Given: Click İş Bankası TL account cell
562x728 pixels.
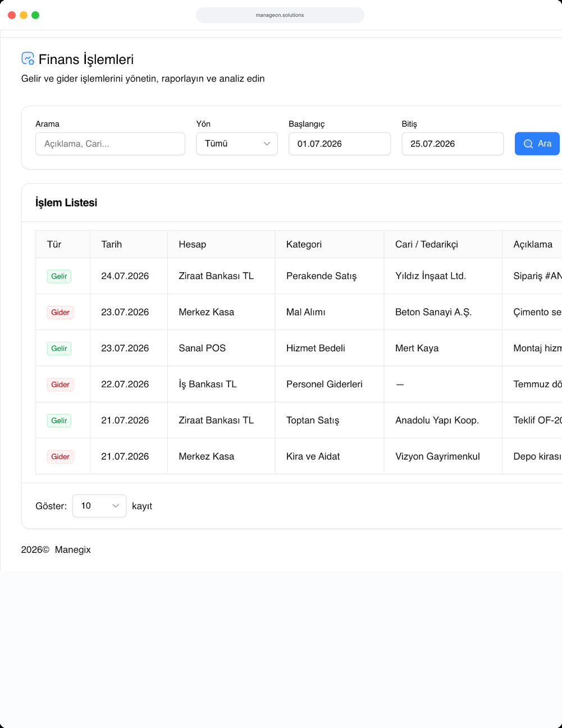Looking at the screenshot, I should [x=221, y=384].
